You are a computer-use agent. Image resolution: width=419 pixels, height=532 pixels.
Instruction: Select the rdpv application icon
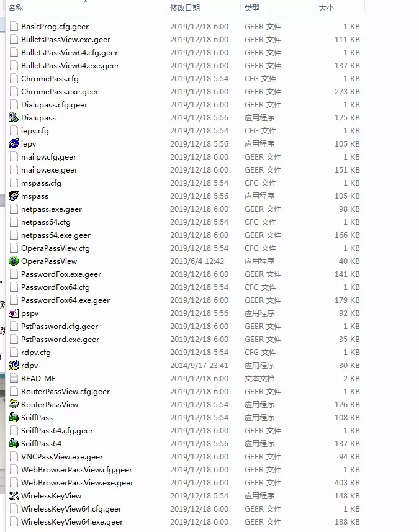coord(14,366)
